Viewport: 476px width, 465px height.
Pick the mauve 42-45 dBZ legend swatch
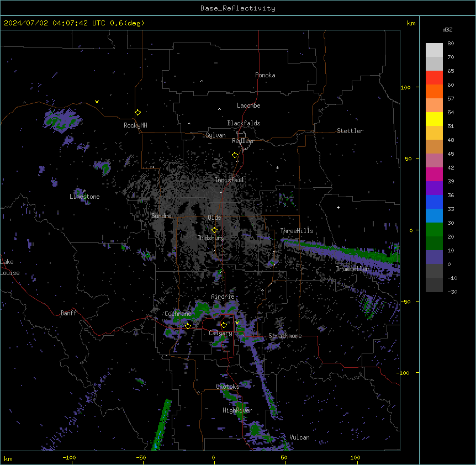[434, 161]
